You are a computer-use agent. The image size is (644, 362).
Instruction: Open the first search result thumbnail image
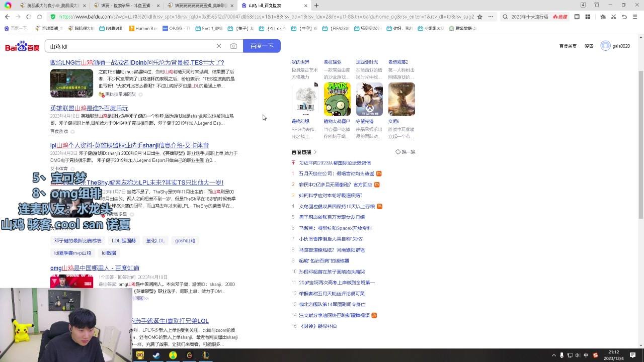(71, 83)
